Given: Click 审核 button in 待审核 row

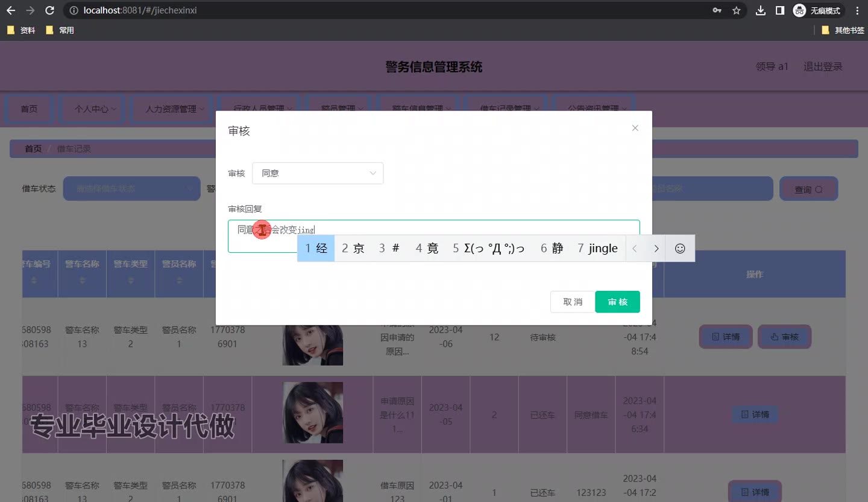Looking at the screenshot, I should coord(784,337).
